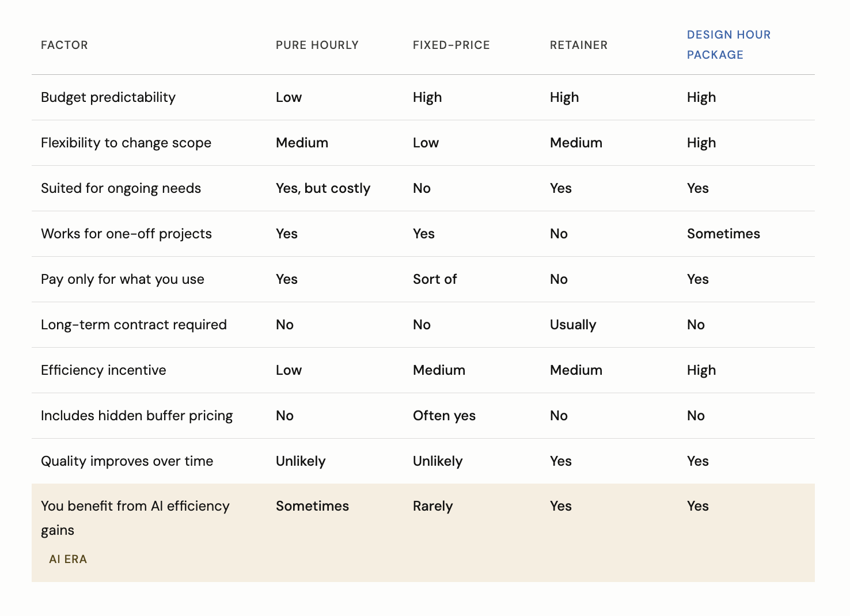Select the 'Rarely' cell under Fixed-Price

(x=432, y=506)
